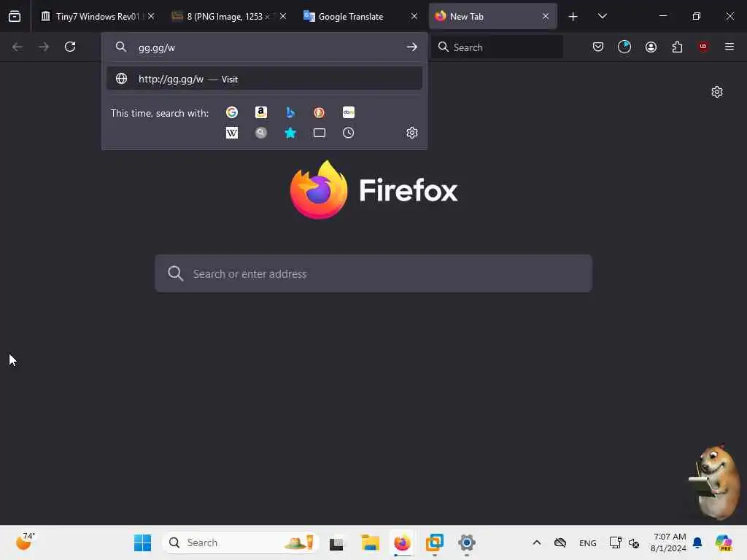The width and height of the screenshot is (747, 560).
Task: Click the address bar containing gg.gg/w
Action: (x=264, y=47)
